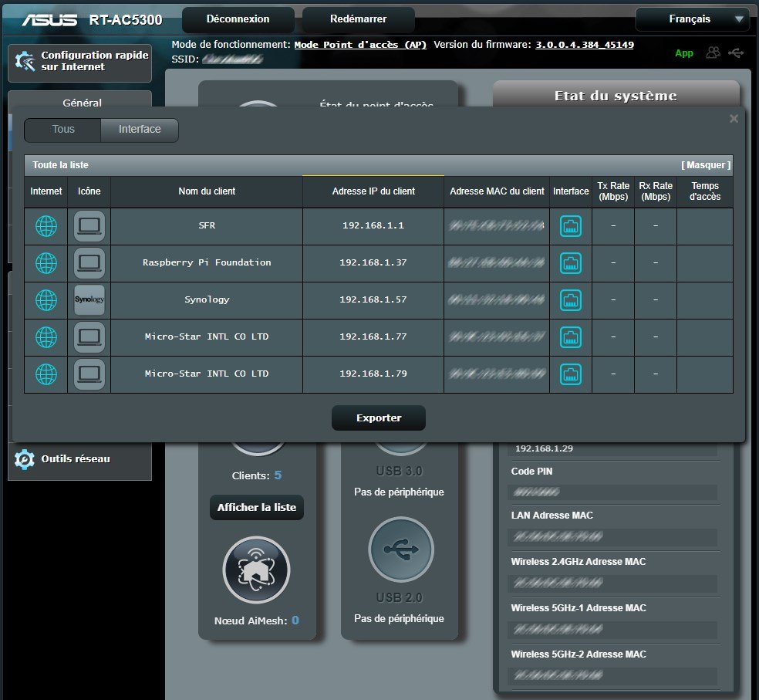
Task: Click the globe icon in the SFR row
Action: [x=46, y=226]
